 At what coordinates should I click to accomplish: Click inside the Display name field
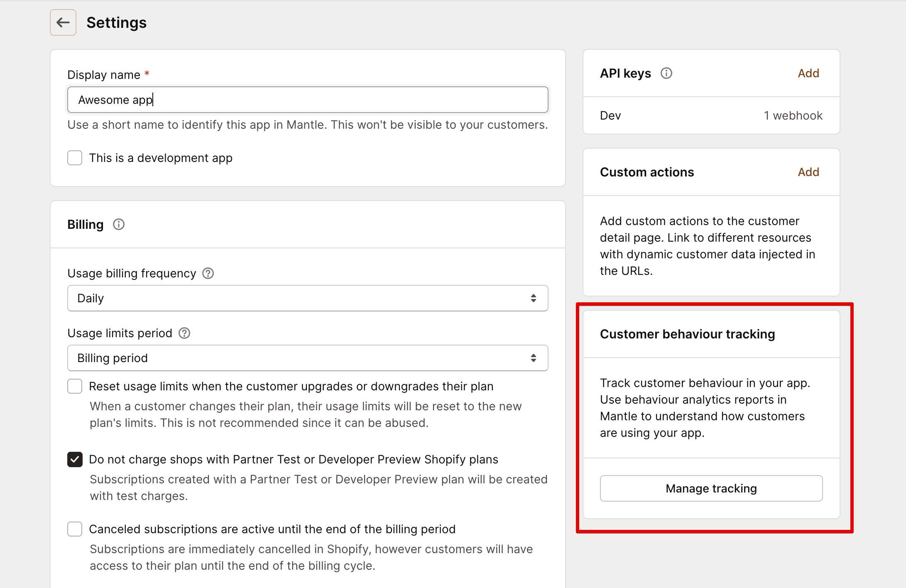pos(307,100)
